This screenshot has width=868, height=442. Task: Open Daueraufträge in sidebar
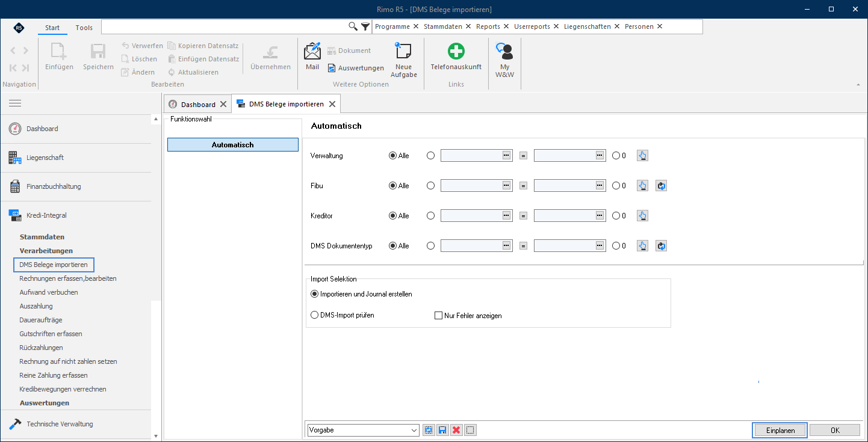[x=41, y=320]
